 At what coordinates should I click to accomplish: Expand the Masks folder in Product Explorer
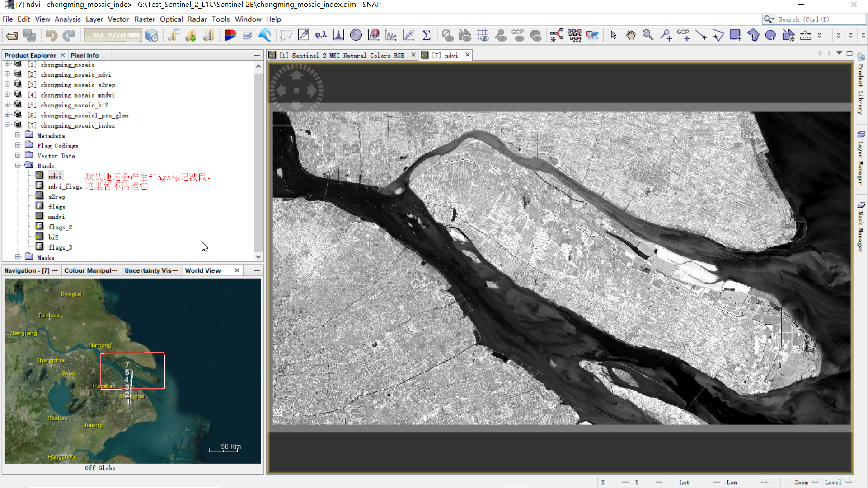(x=17, y=257)
